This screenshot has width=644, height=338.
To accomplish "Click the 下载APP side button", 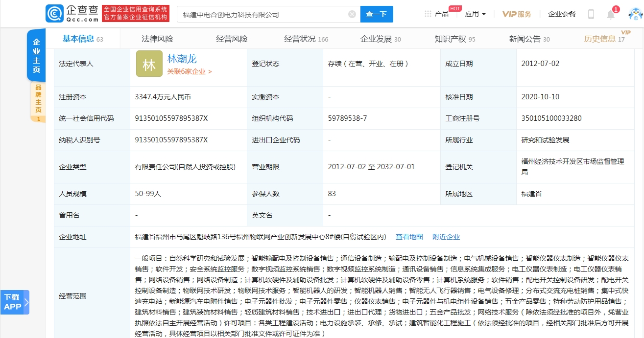I will pos(14,302).
